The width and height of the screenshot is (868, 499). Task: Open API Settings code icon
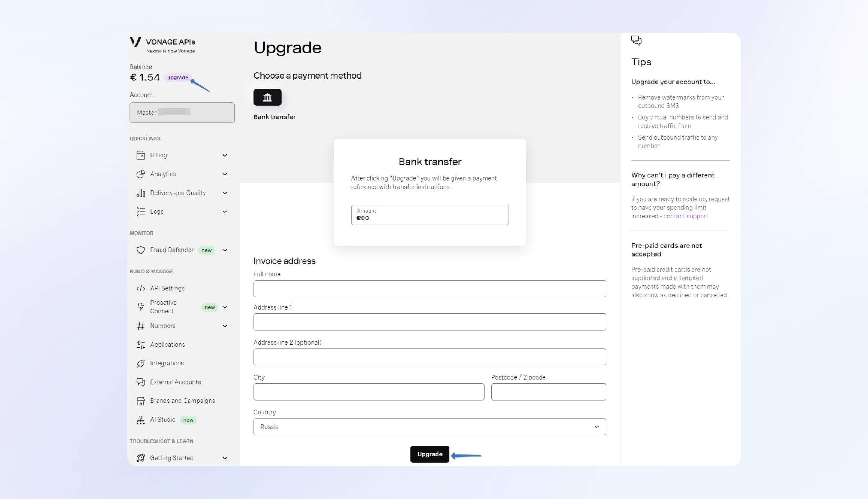click(141, 288)
